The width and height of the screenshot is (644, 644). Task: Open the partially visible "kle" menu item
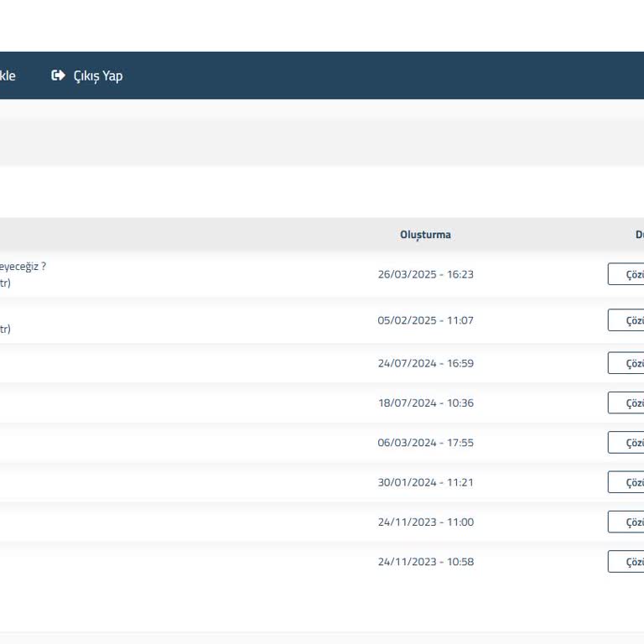pos(8,75)
